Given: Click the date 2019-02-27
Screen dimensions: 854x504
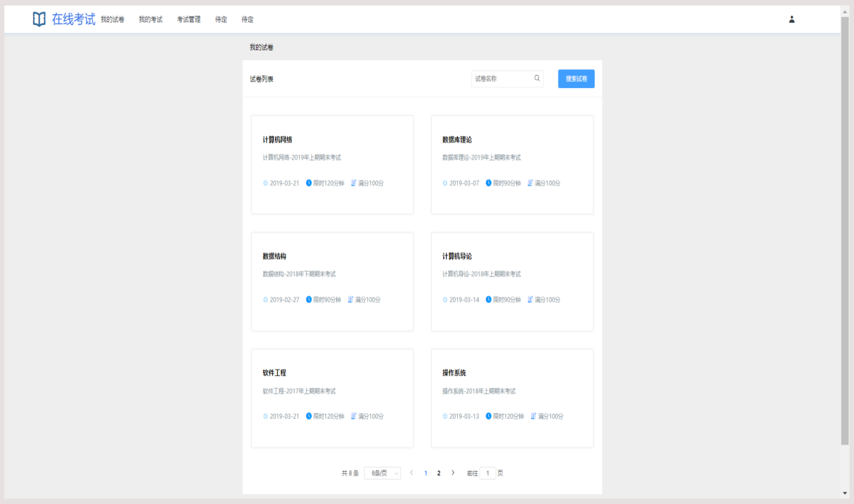Looking at the screenshot, I should click(284, 300).
